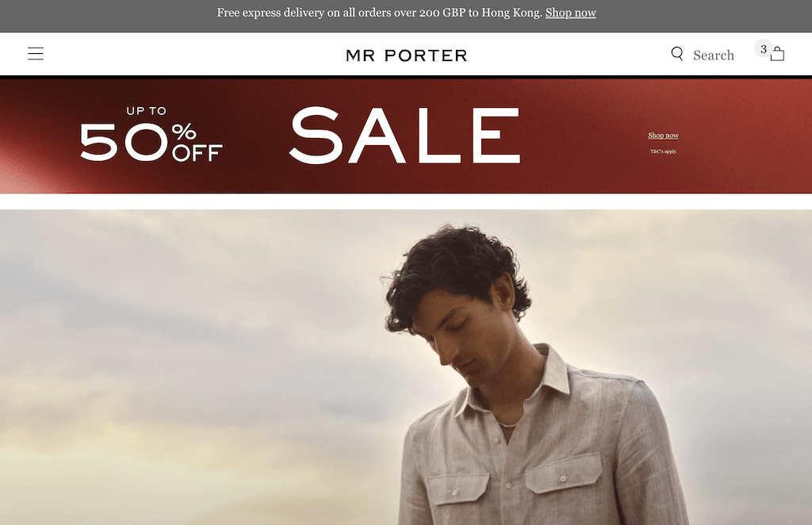Click the large SALE heading
The width and height of the screenshot is (812, 525).
(x=405, y=135)
